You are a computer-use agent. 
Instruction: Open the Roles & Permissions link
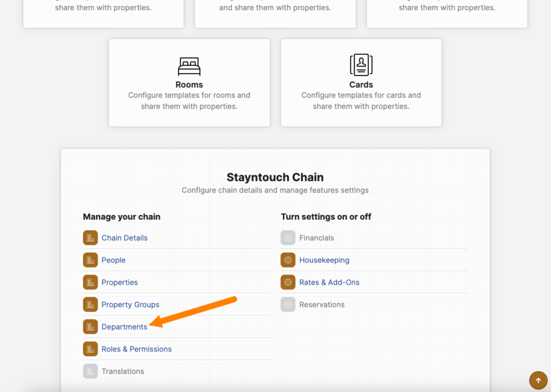tap(137, 349)
